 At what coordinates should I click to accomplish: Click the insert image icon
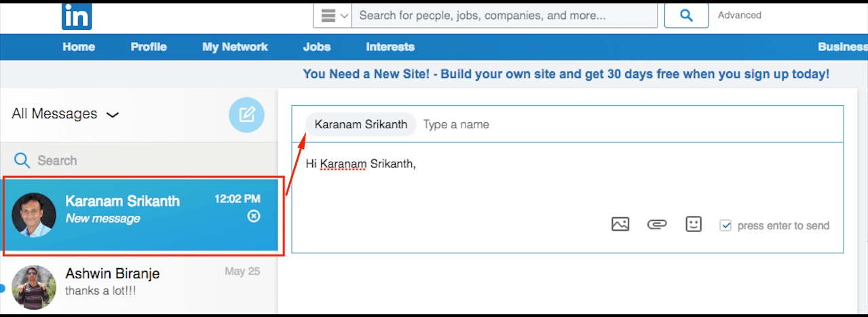click(620, 225)
